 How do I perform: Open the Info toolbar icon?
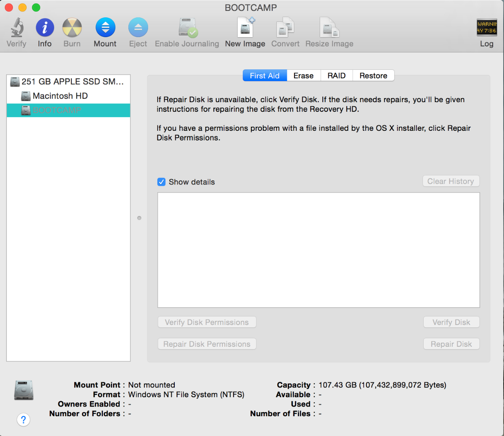tap(45, 27)
